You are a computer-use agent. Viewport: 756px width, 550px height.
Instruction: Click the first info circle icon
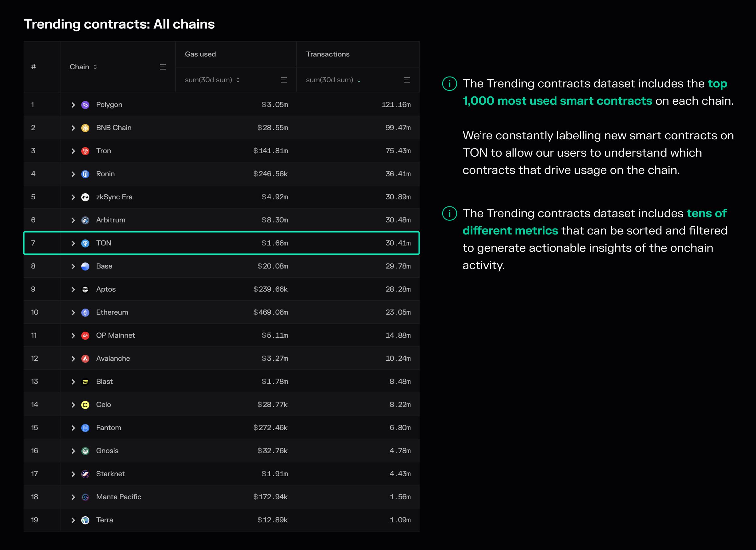coord(449,84)
